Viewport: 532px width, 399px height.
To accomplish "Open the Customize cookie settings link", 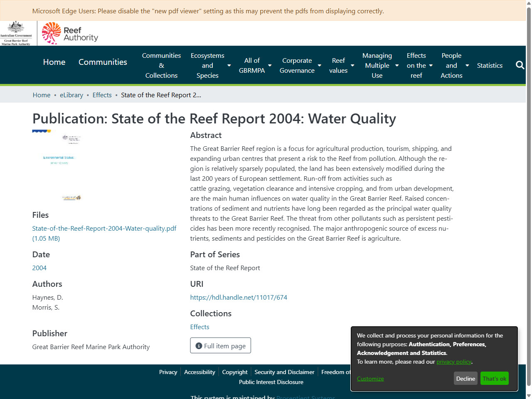I will coord(370,378).
